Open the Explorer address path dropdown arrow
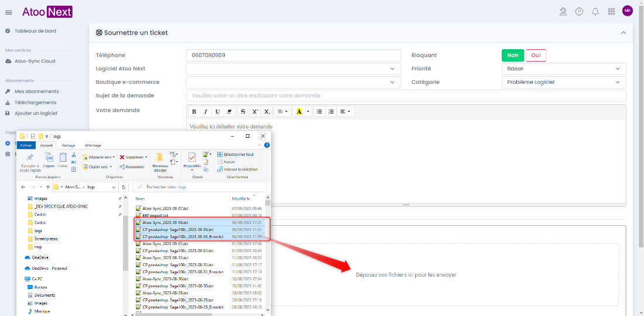Viewport: 644px width, 316px height. [114, 187]
